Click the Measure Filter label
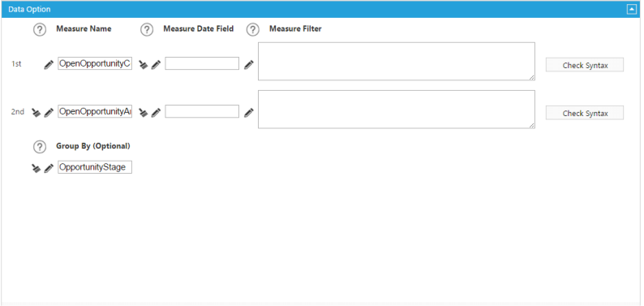Screen dimensions: 644x306 coord(296,28)
